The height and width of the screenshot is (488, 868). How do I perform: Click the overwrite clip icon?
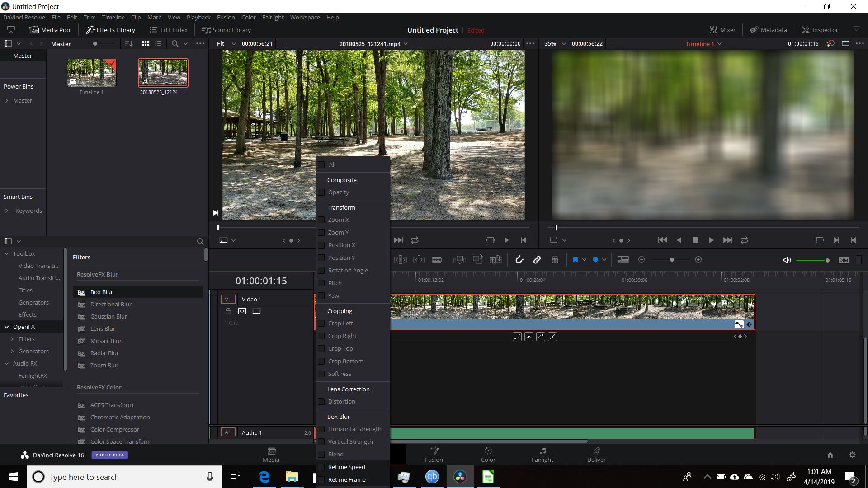click(x=478, y=259)
